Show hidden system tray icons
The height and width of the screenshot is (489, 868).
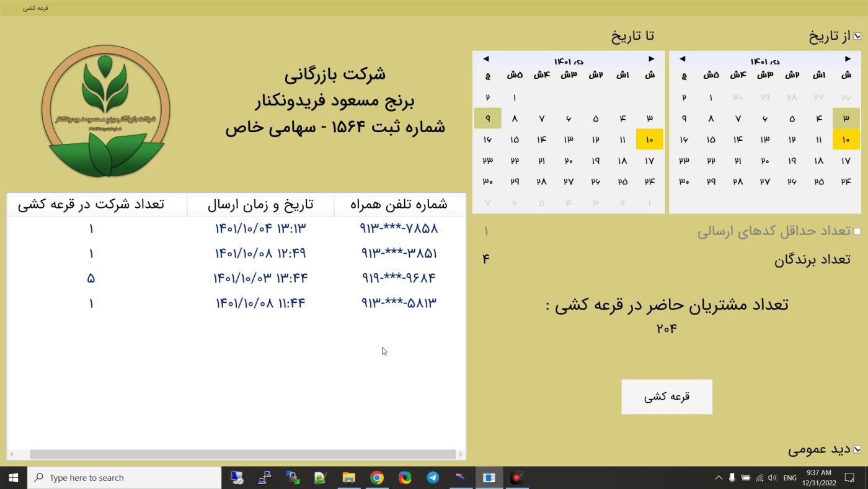719,478
